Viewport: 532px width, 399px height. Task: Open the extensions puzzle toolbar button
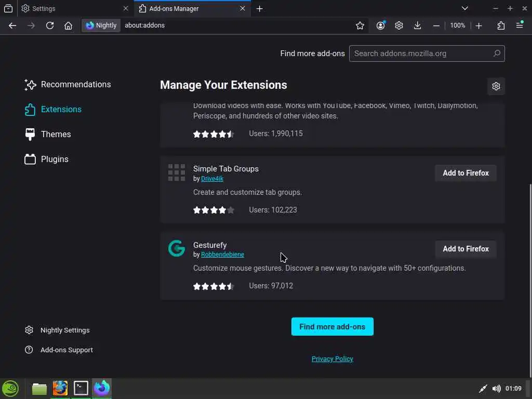pyautogui.click(x=501, y=25)
